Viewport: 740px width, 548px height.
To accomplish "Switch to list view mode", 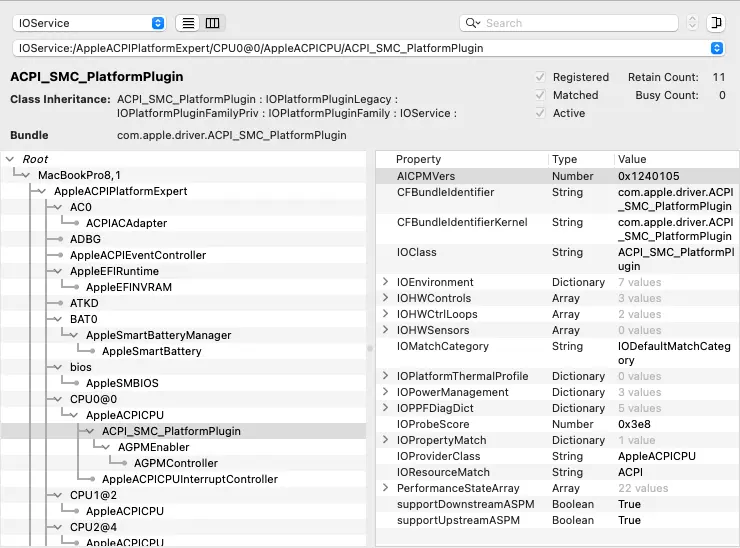I will [x=188, y=23].
